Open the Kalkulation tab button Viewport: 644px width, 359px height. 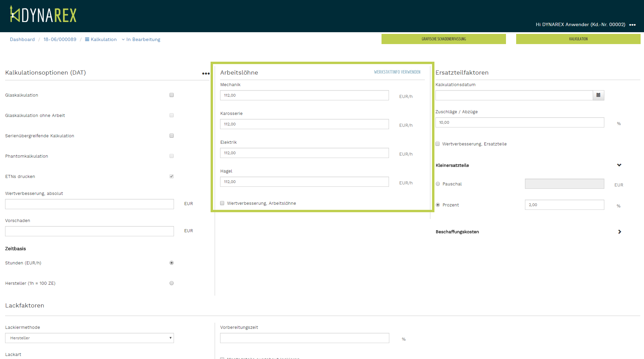click(578, 39)
